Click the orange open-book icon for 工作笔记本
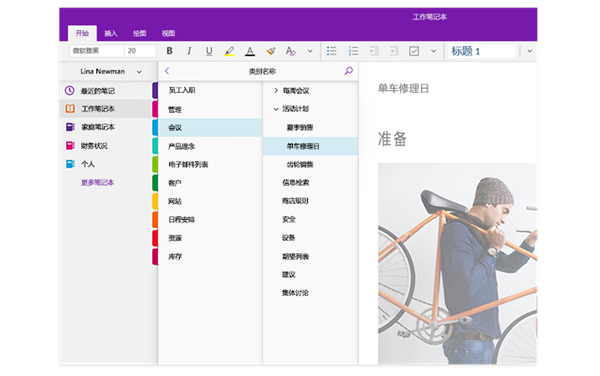The width and height of the screenshot is (600, 376). coord(70,109)
